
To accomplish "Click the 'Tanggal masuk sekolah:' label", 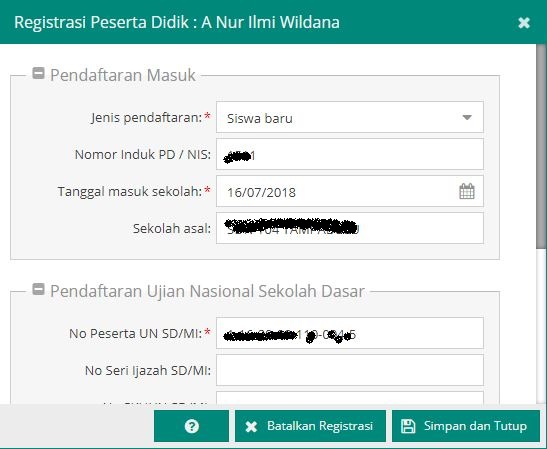I will [x=130, y=192].
